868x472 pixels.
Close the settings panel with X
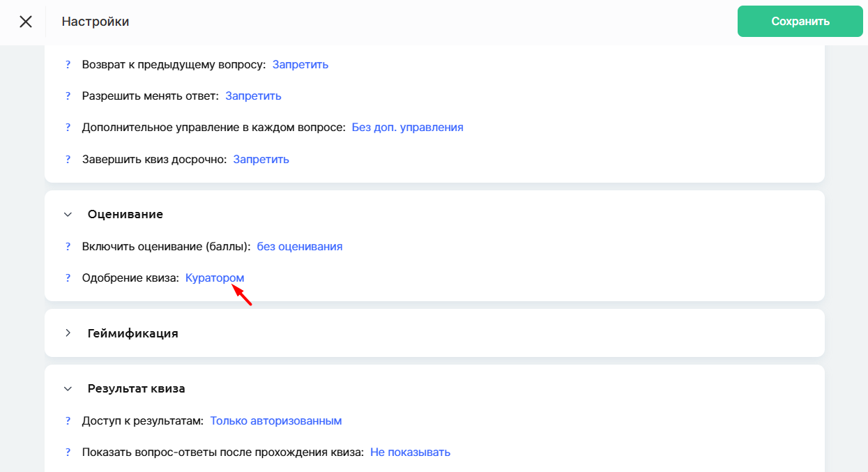point(26,22)
